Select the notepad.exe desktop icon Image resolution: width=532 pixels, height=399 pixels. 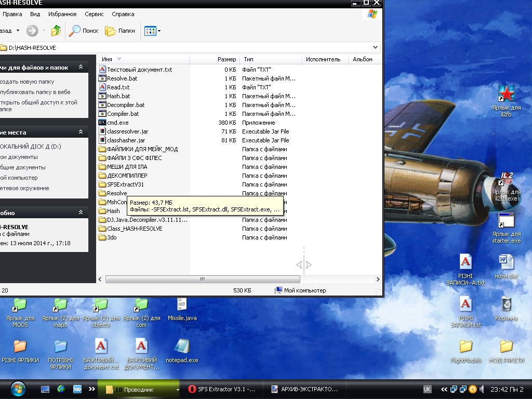pos(182,347)
